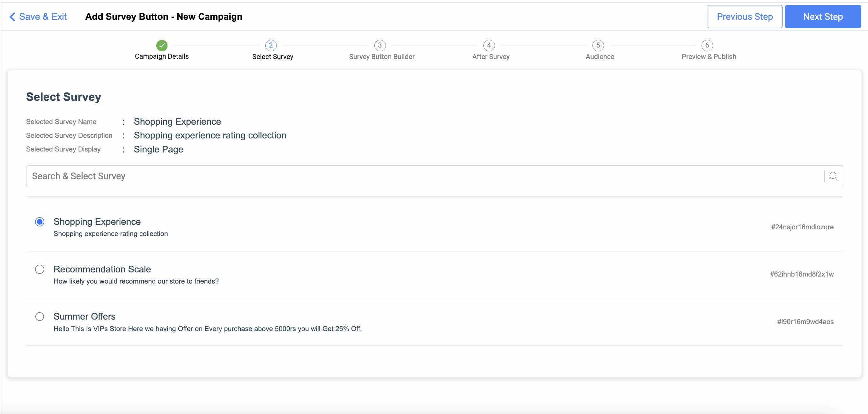
Task: Click the step 4 After Survey circle
Action: click(489, 46)
